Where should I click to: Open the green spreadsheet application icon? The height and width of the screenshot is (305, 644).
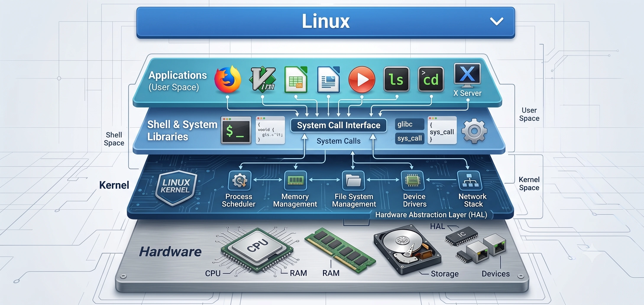(x=296, y=79)
